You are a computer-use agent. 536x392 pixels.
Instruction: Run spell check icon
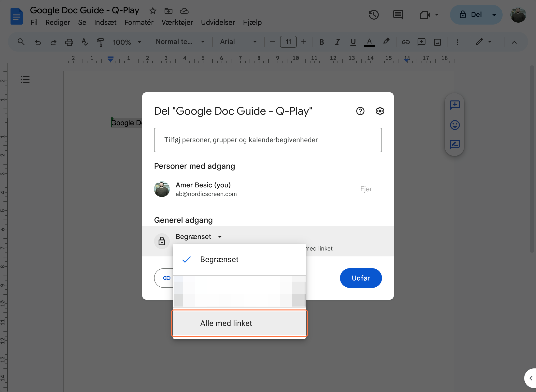pos(85,42)
